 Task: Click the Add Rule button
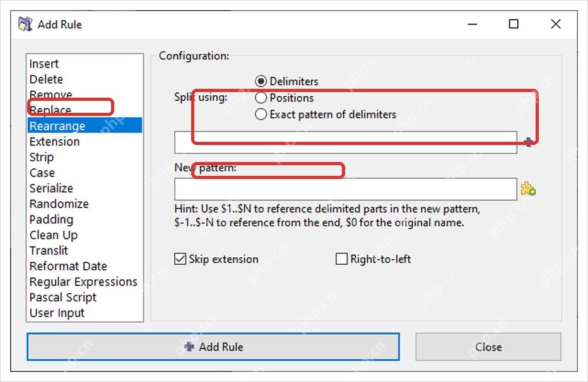click(213, 347)
